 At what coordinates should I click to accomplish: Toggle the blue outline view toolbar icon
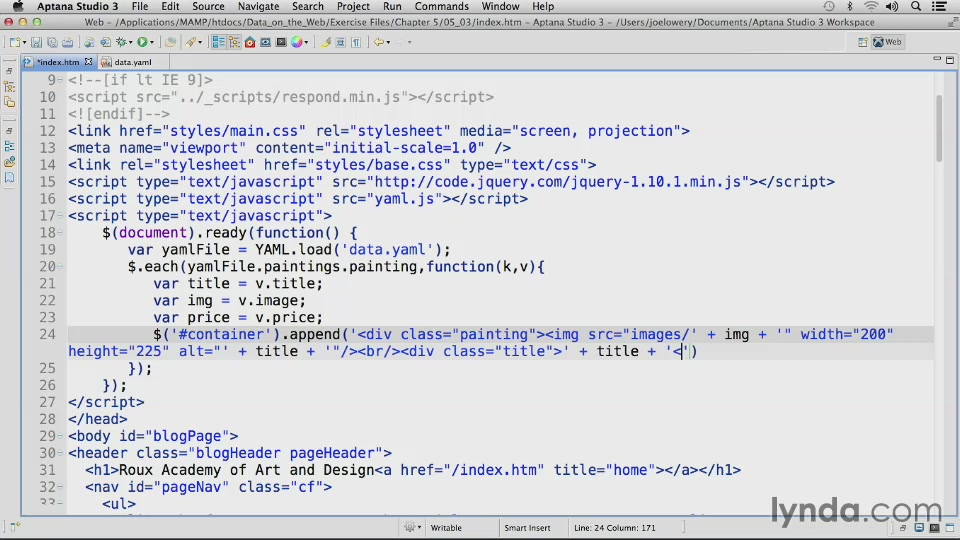(x=218, y=42)
